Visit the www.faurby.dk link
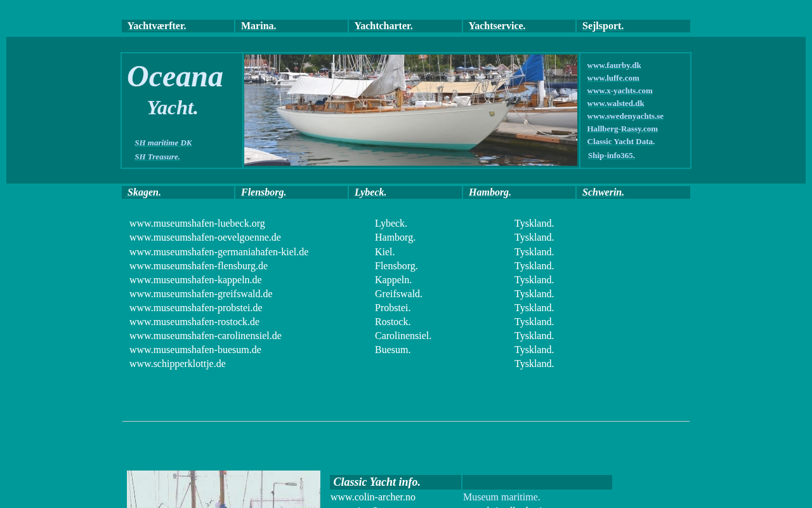812x508 pixels. click(613, 65)
